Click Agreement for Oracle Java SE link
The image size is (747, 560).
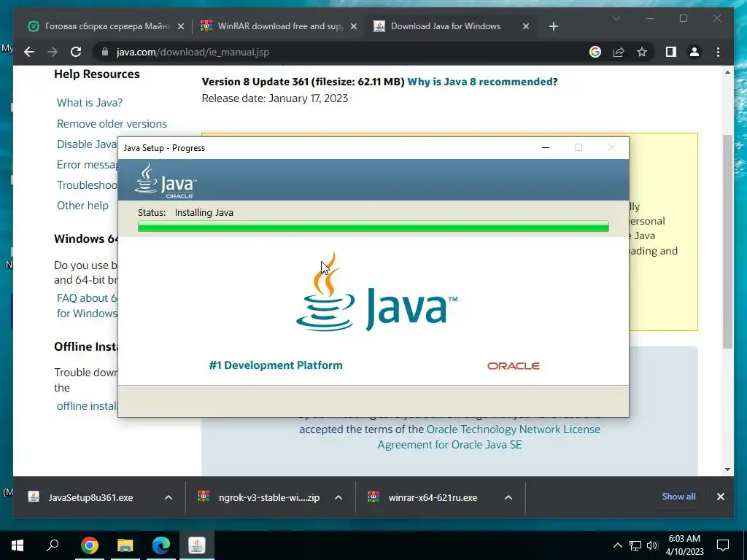click(x=449, y=444)
